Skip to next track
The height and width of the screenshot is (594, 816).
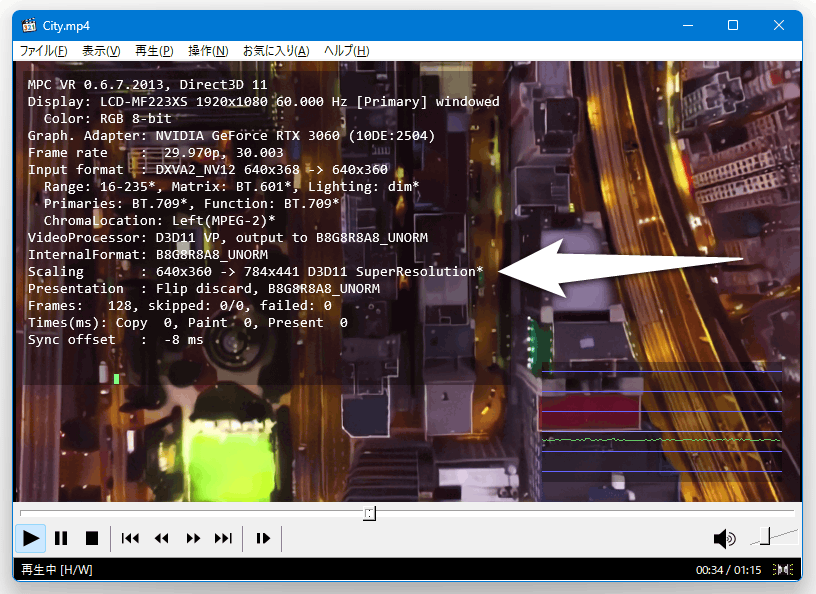tap(223, 538)
